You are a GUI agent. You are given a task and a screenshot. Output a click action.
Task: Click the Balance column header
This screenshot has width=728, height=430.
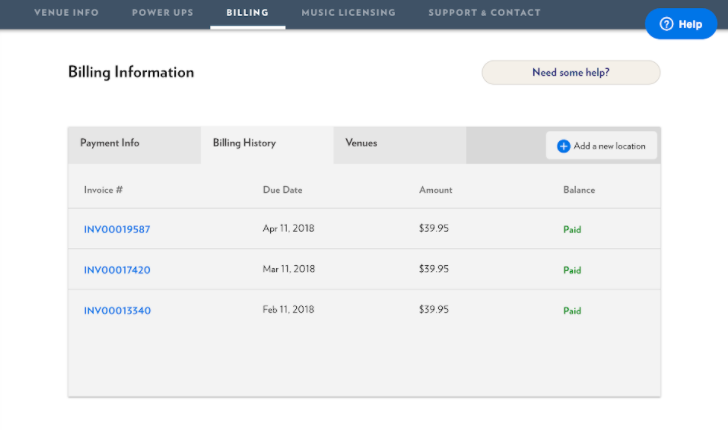579,190
